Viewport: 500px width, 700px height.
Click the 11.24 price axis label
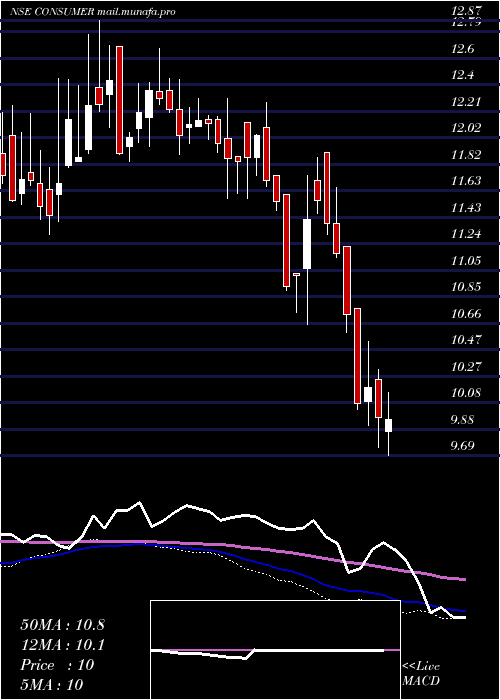pyautogui.click(x=467, y=233)
